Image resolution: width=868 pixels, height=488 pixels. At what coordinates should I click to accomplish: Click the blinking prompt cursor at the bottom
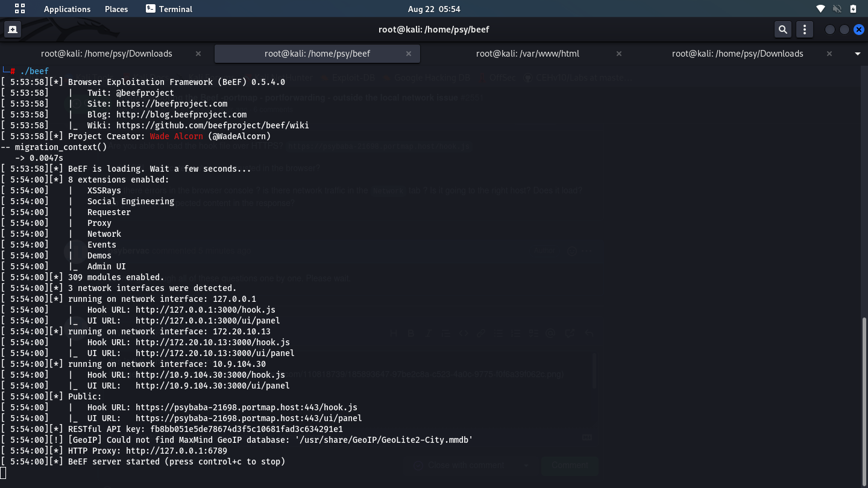[3, 472]
